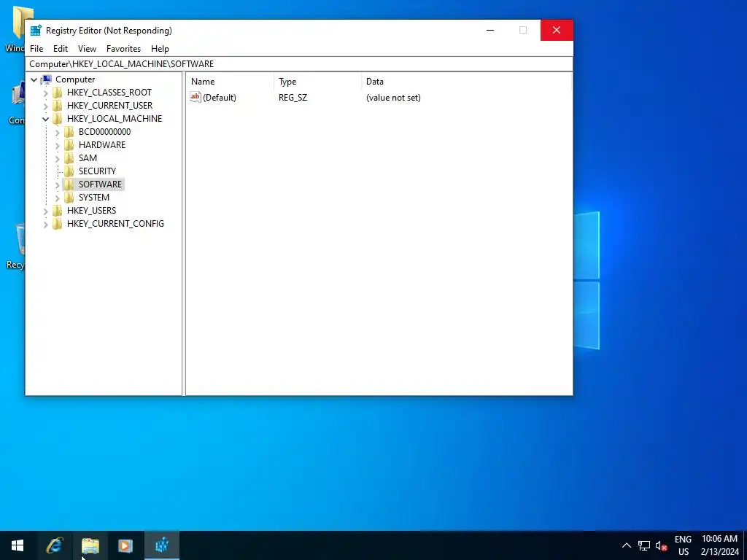Click the REG_SZ type cell
Image resolution: width=747 pixels, height=560 pixels.
point(293,98)
